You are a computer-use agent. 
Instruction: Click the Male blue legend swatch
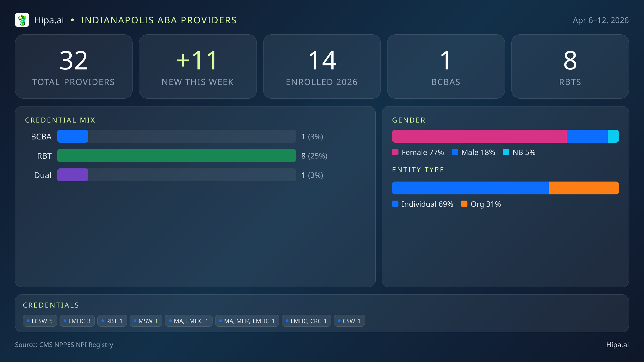click(455, 152)
